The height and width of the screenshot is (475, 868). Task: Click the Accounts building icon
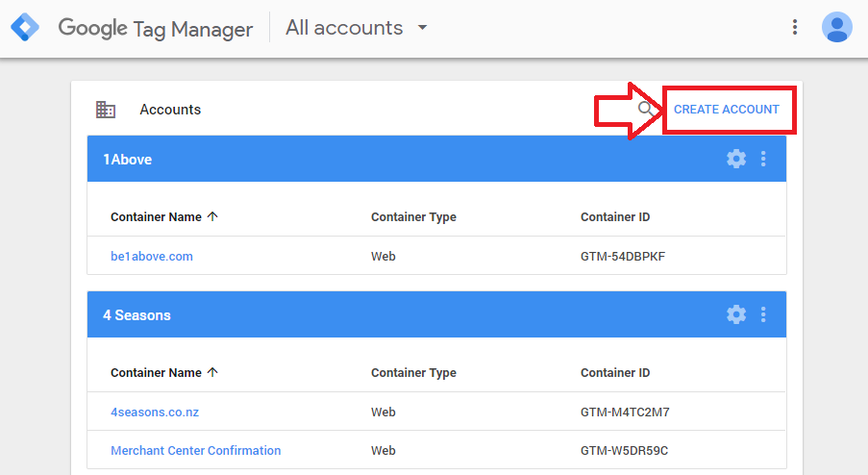[x=106, y=110]
